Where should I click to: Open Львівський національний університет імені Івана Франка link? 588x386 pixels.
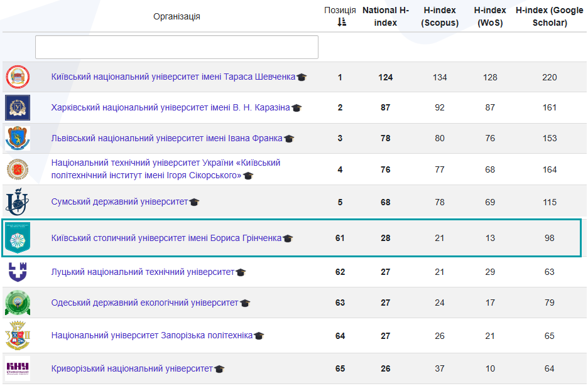point(166,138)
